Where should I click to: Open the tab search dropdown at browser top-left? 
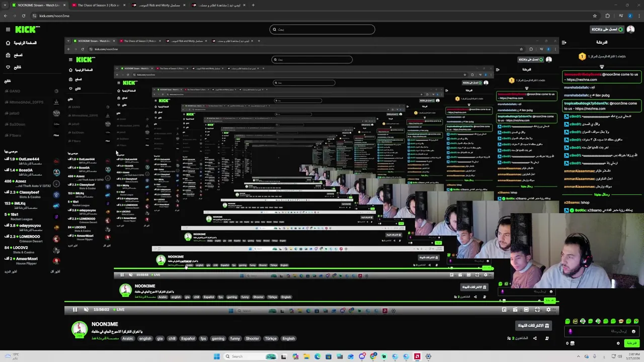[5, 5]
